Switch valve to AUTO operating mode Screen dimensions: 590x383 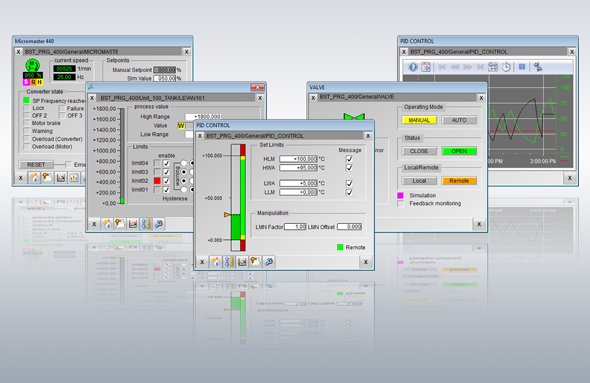coord(459,120)
